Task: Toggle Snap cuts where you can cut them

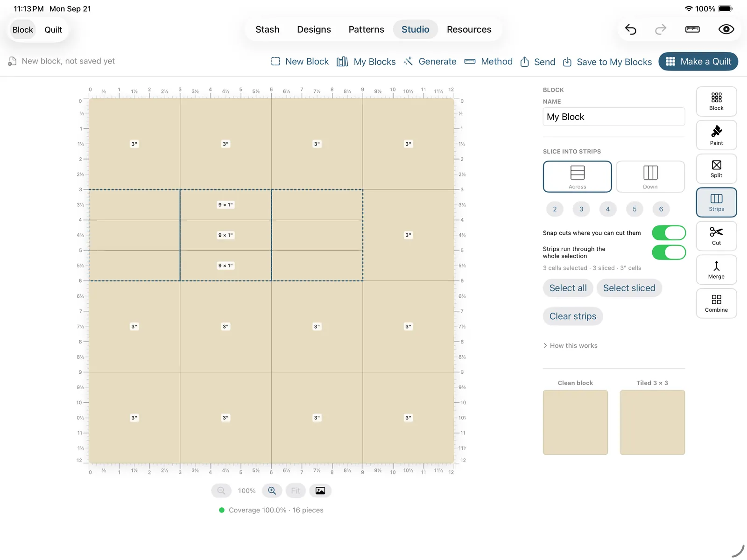Action: pos(669,233)
